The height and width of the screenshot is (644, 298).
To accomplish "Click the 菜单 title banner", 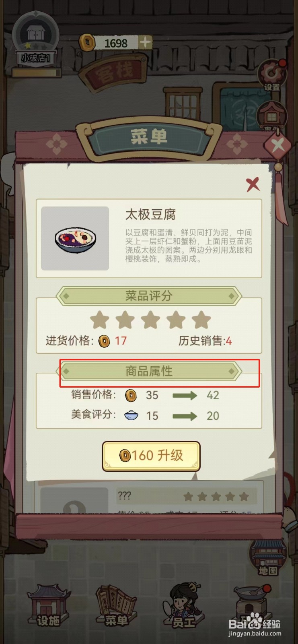I will (x=149, y=137).
